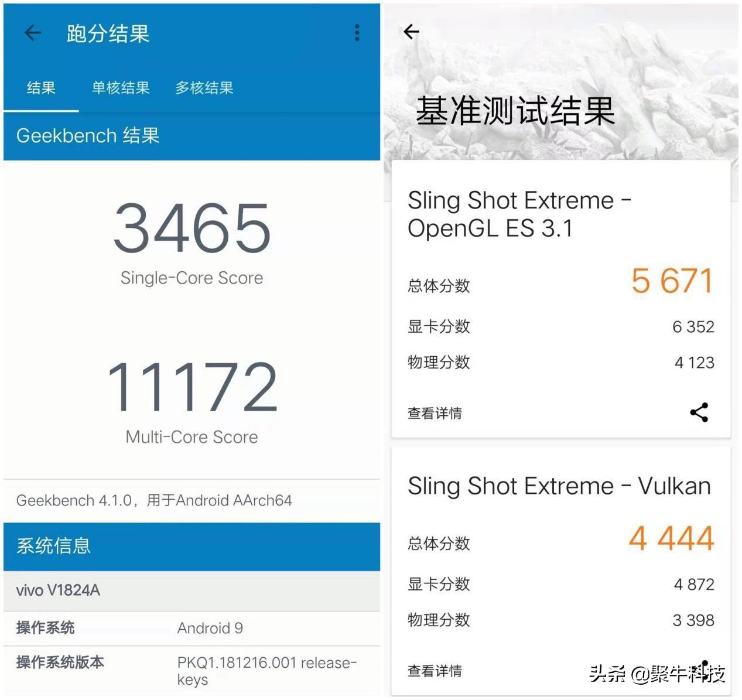Click the 操作系统版本 label
Image resolution: width=742 pixels, height=700 pixels.
pyautogui.click(x=60, y=663)
